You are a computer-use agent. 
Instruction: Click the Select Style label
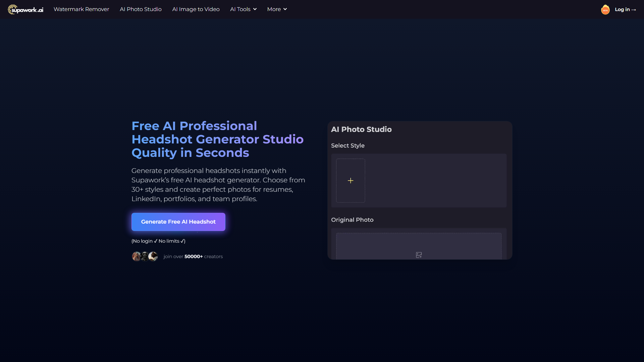click(347, 145)
